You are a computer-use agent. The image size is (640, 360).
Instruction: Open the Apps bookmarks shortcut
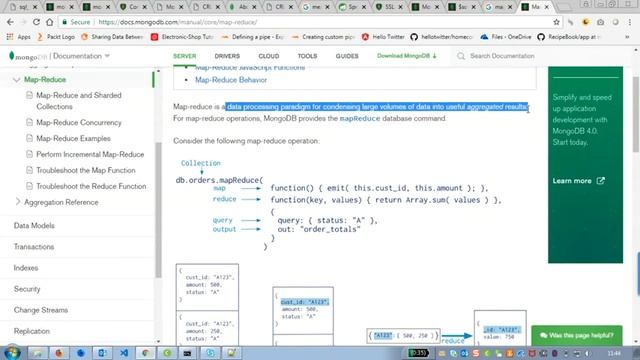pos(19,37)
